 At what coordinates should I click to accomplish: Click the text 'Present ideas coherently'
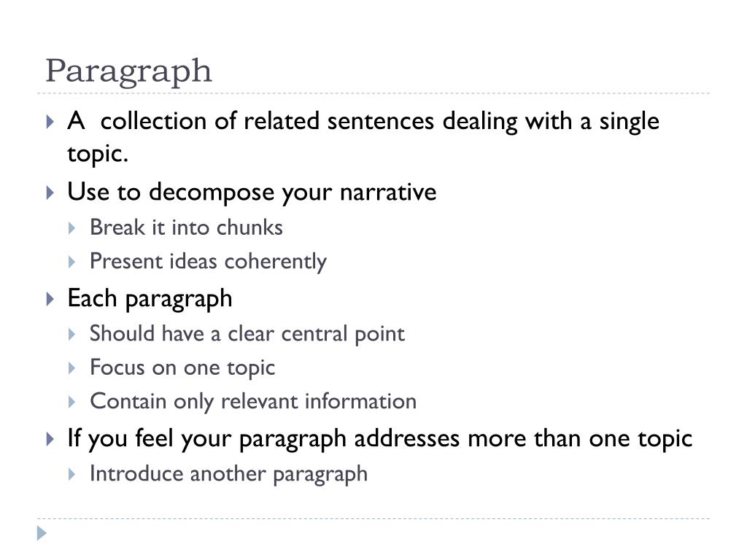208,262
